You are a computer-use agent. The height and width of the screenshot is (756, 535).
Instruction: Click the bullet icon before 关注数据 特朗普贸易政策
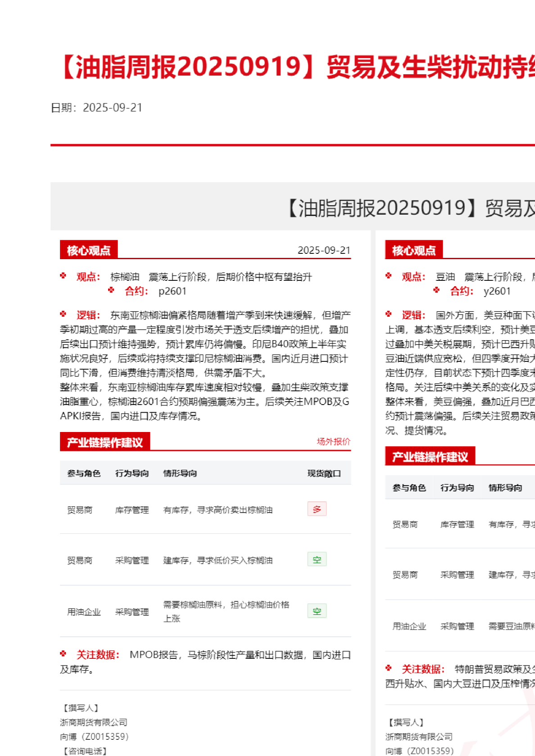[x=389, y=668]
